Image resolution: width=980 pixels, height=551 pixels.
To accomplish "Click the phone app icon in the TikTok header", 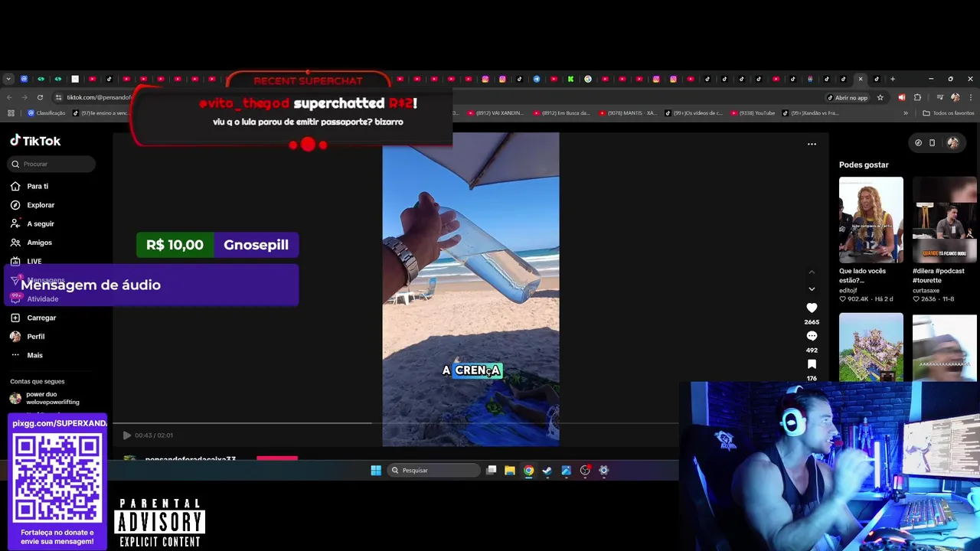I will click(932, 142).
